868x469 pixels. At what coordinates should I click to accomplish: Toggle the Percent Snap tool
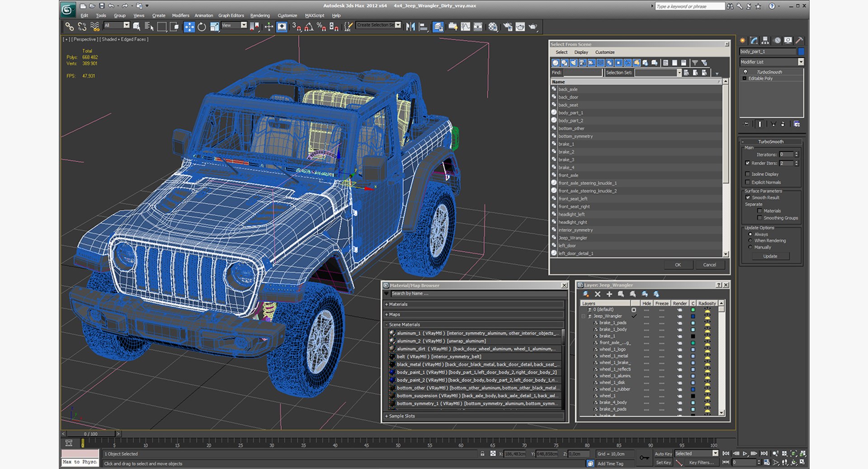pyautogui.click(x=321, y=27)
